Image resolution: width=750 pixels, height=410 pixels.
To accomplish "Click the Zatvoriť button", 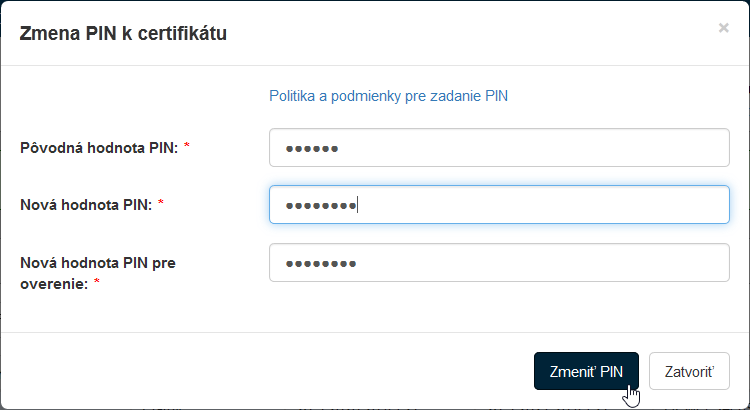I will point(689,371).
